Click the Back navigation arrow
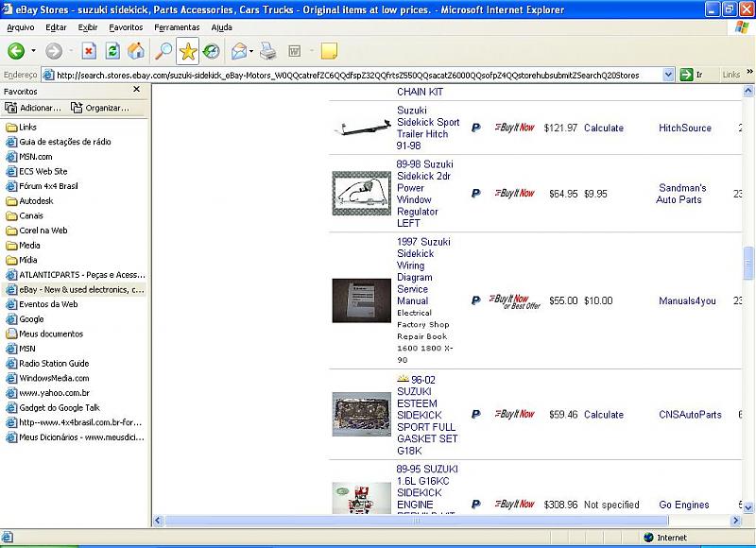The image size is (756, 548). (x=16, y=51)
